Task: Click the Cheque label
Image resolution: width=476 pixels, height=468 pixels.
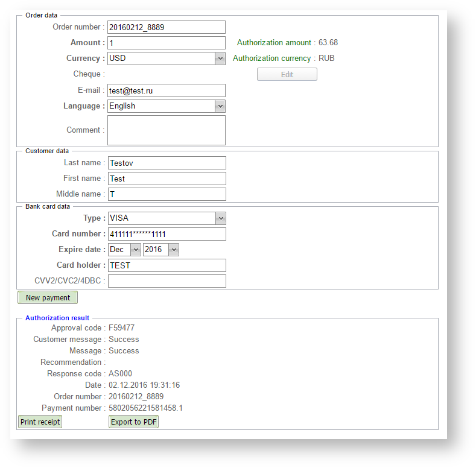Action: click(x=89, y=74)
